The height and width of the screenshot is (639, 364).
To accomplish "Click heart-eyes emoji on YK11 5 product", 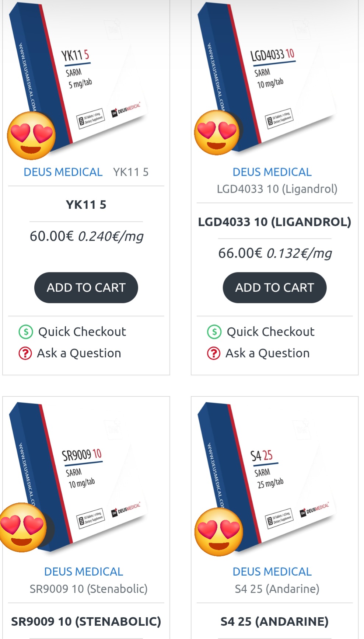I will 31,136.
